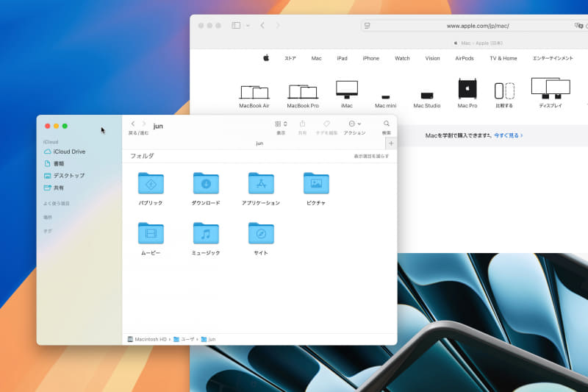The height and width of the screenshot is (392, 588).
Task: Open ストア menu on Apple site
Action: [290, 58]
